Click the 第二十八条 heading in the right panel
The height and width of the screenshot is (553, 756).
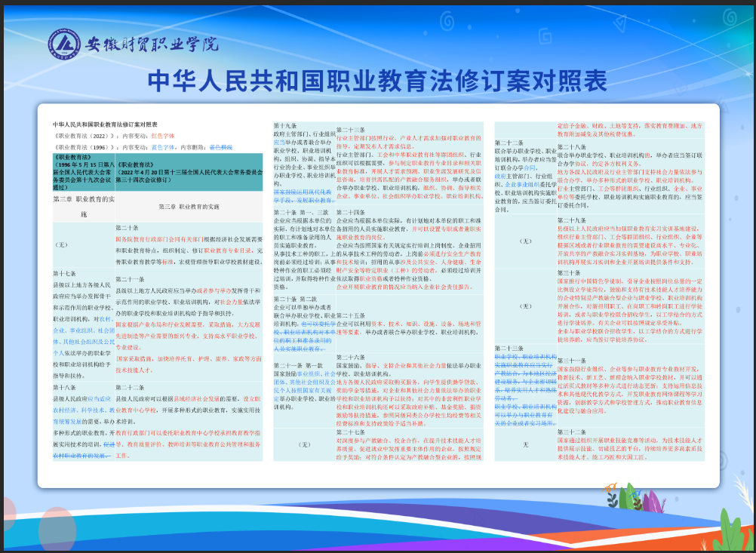click(571, 146)
